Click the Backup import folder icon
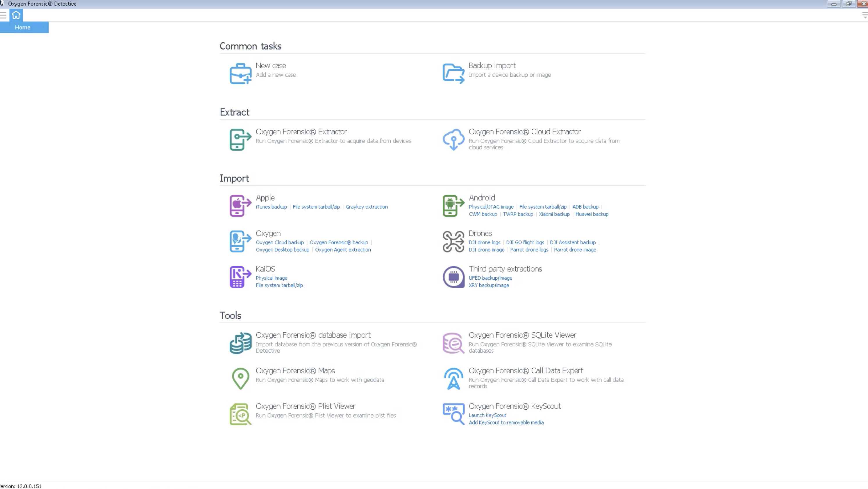This screenshot has width=868, height=489. pos(453,74)
